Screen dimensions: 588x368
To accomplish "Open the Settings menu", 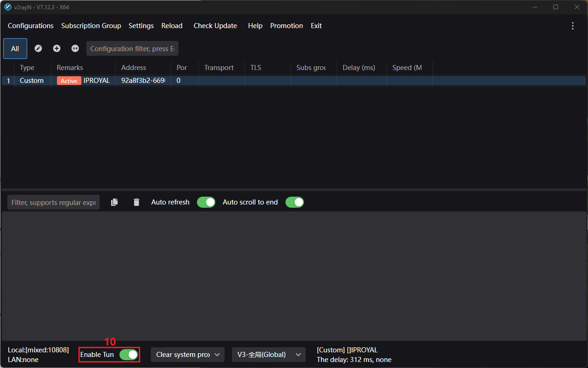I will pos(141,26).
